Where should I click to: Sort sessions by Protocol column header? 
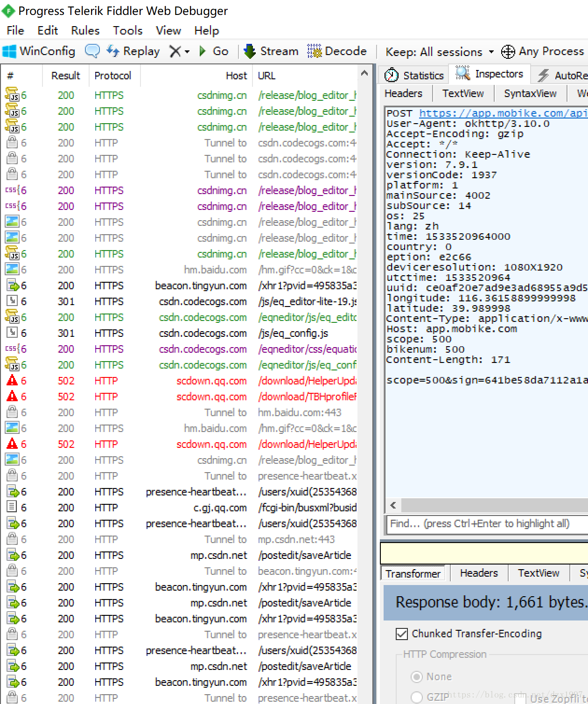pos(112,76)
